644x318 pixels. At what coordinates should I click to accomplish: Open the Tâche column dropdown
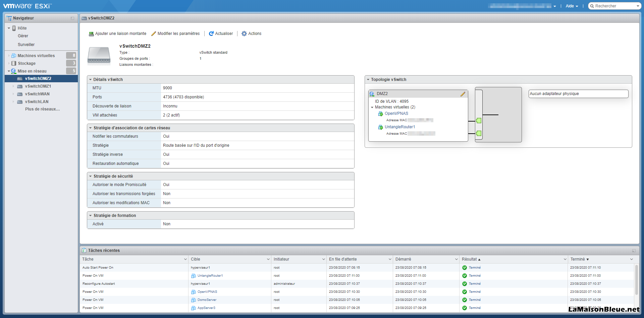point(185,259)
